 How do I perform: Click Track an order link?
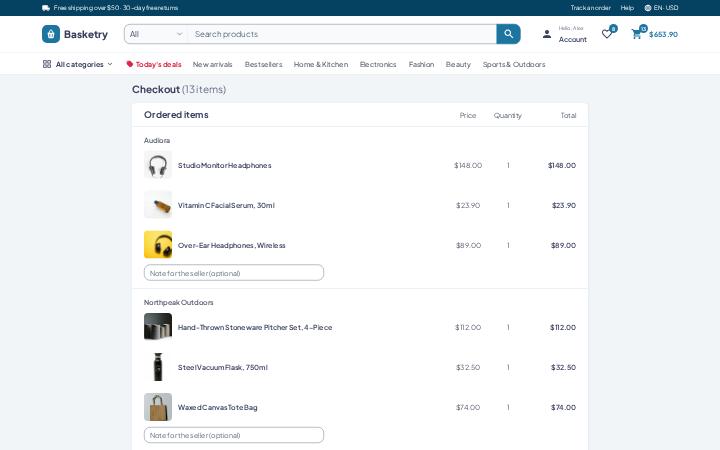point(591,8)
